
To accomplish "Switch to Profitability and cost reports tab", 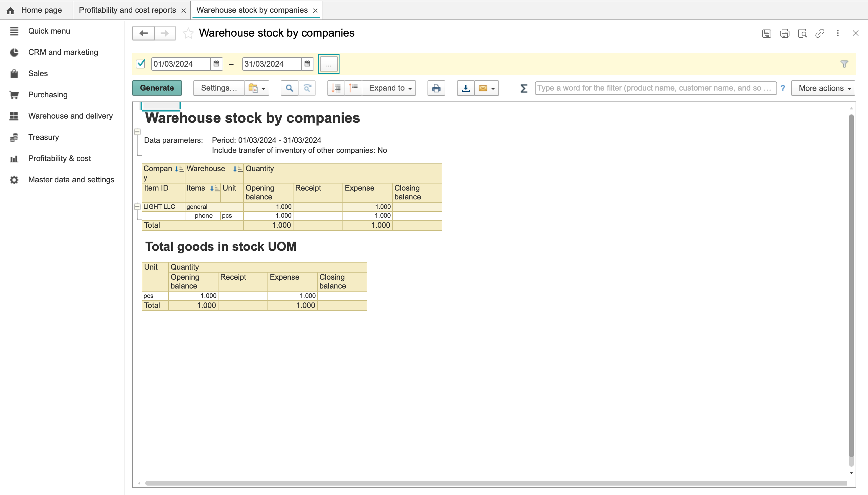I will [127, 10].
